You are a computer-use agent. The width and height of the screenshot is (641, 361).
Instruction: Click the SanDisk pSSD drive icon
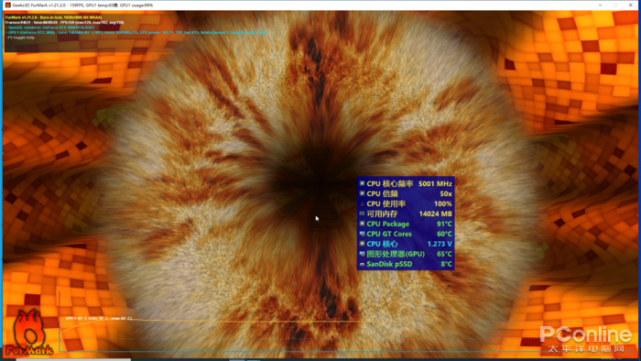[x=362, y=264]
